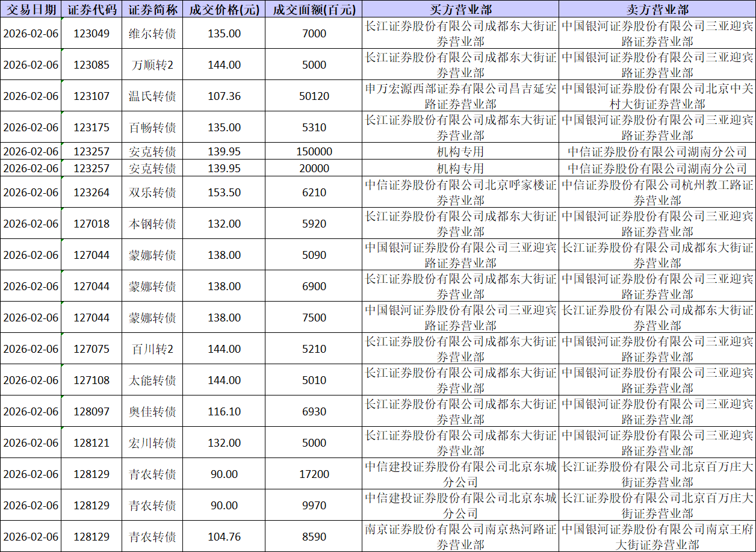Viewport: 756px width, 552px height.
Task: Select price cell 153.50
Action: pyautogui.click(x=224, y=193)
